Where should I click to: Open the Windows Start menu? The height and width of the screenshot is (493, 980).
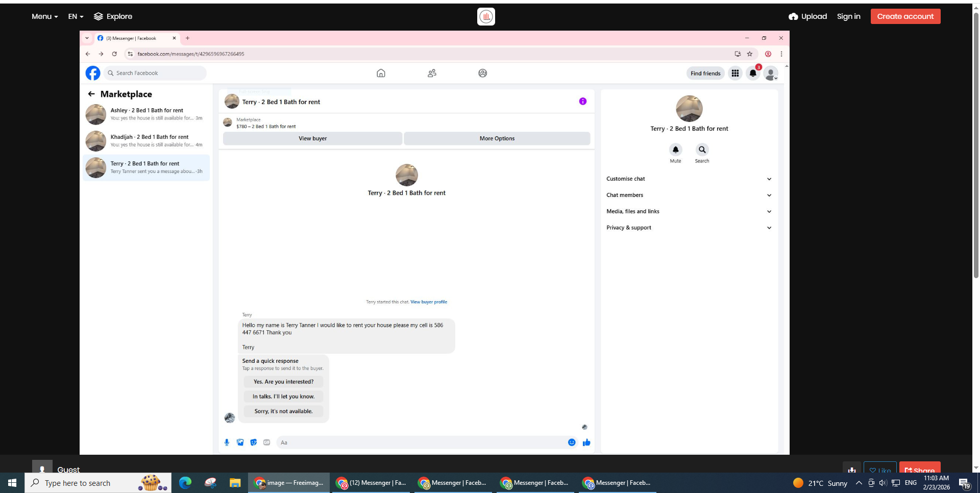tap(12, 483)
